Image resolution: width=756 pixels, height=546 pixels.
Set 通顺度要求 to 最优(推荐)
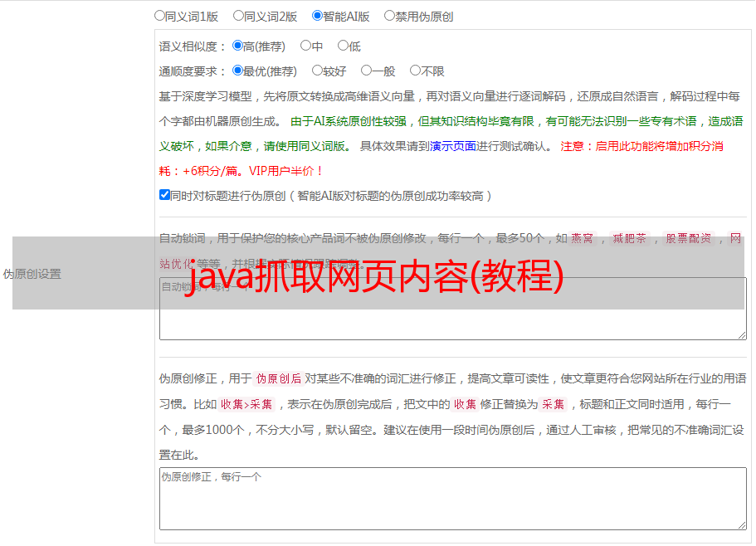237,71
